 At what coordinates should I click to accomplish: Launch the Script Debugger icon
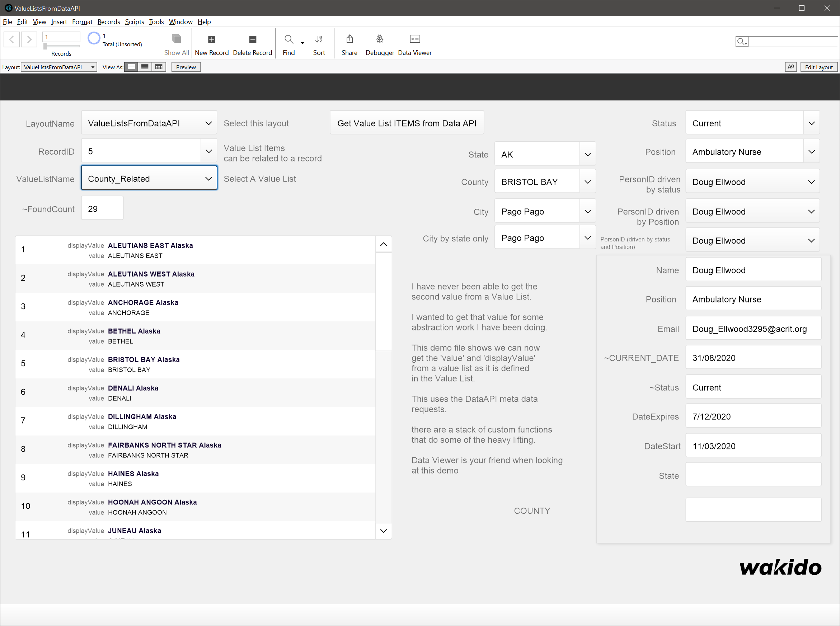click(379, 39)
